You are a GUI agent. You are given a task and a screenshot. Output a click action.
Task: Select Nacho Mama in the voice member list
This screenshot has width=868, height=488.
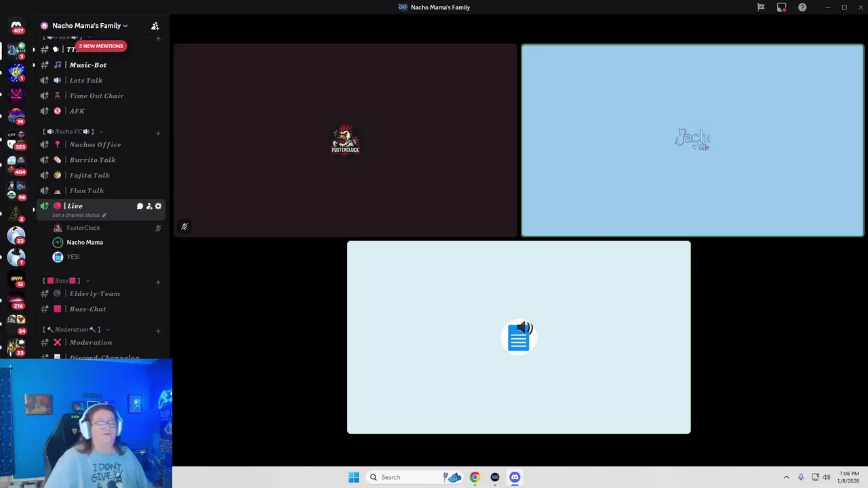tap(85, 242)
